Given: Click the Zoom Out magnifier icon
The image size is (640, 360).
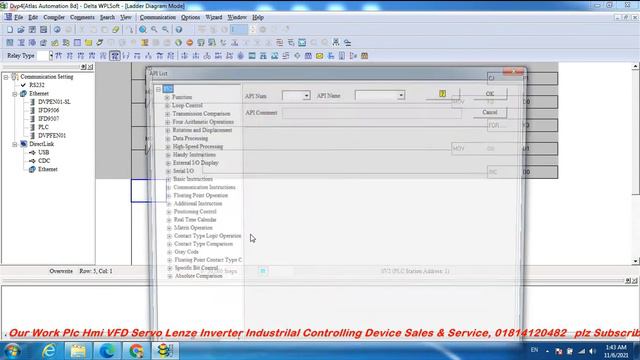Looking at the screenshot, I should point(165,29).
